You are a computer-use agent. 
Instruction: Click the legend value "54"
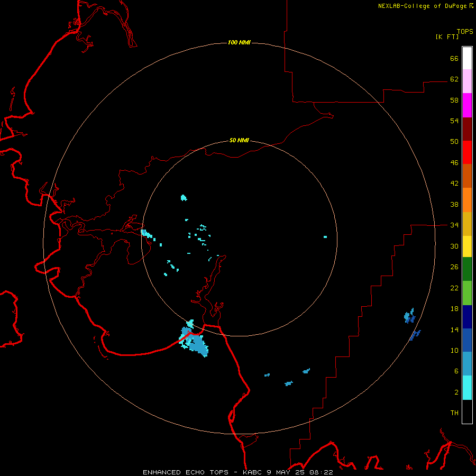pos(454,121)
